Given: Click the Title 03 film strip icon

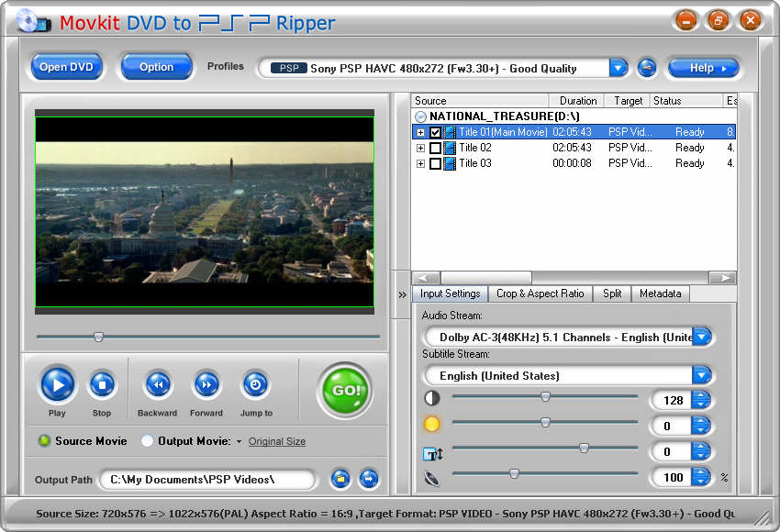Looking at the screenshot, I should click(x=450, y=163).
